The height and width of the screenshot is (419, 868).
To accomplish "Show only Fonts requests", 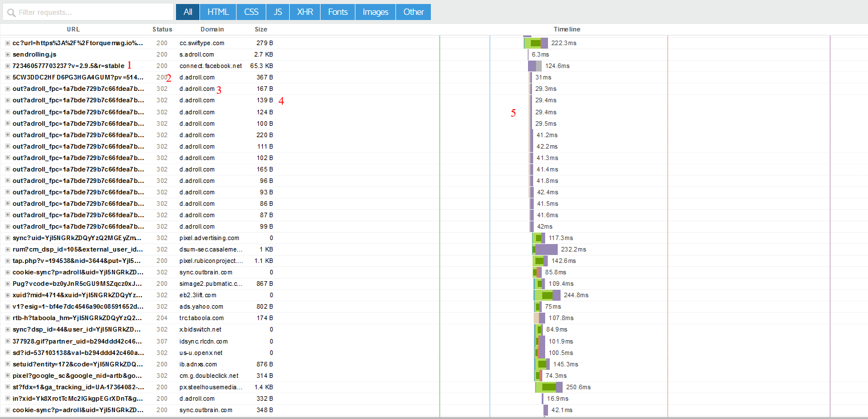I will pyautogui.click(x=338, y=12).
